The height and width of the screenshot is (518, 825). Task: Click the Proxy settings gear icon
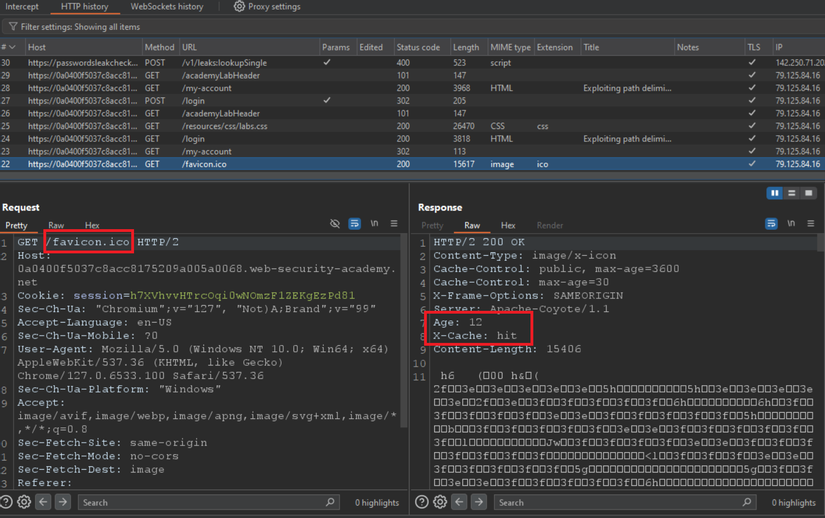pos(239,6)
